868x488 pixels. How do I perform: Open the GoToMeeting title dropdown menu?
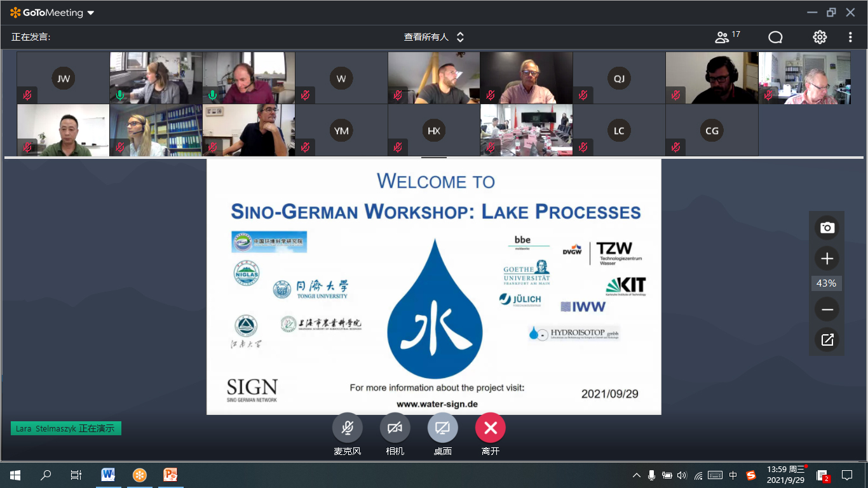tap(90, 13)
